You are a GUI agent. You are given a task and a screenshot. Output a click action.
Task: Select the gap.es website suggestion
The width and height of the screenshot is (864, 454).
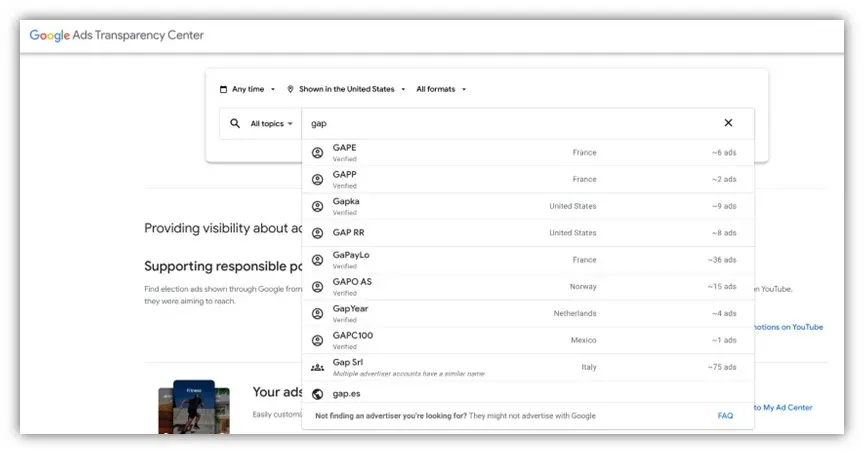click(528, 394)
